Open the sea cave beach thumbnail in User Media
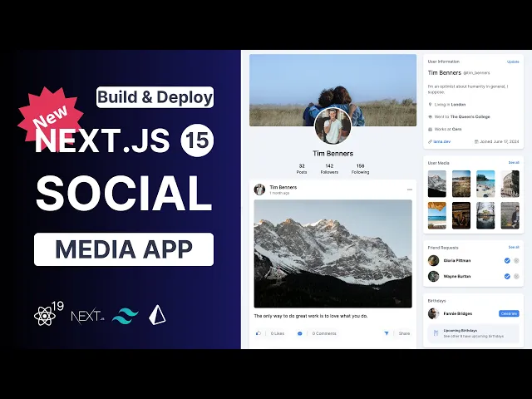532x399 pixels. [436, 215]
